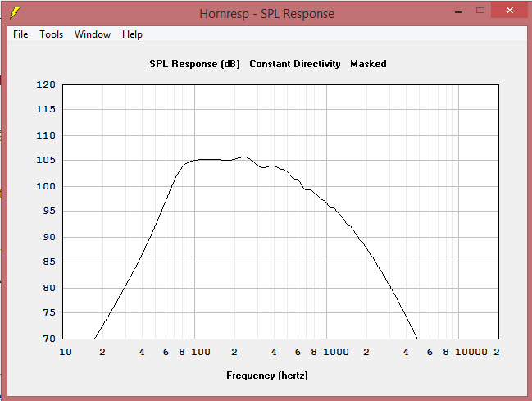The image size is (532, 401).
Task: Click the 1000 frequency axis label
Action: tap(336, 352)
